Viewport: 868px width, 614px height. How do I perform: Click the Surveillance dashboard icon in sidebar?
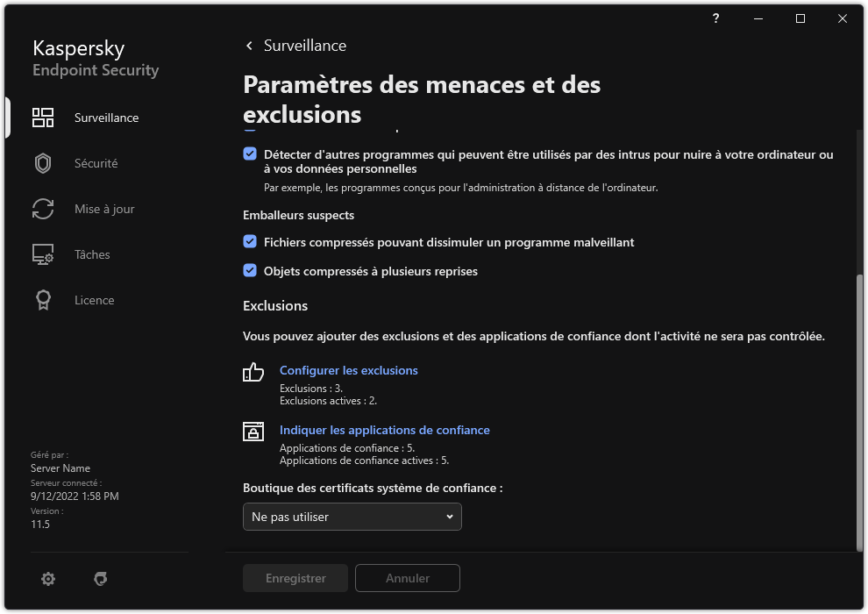(x=43, y=118)
